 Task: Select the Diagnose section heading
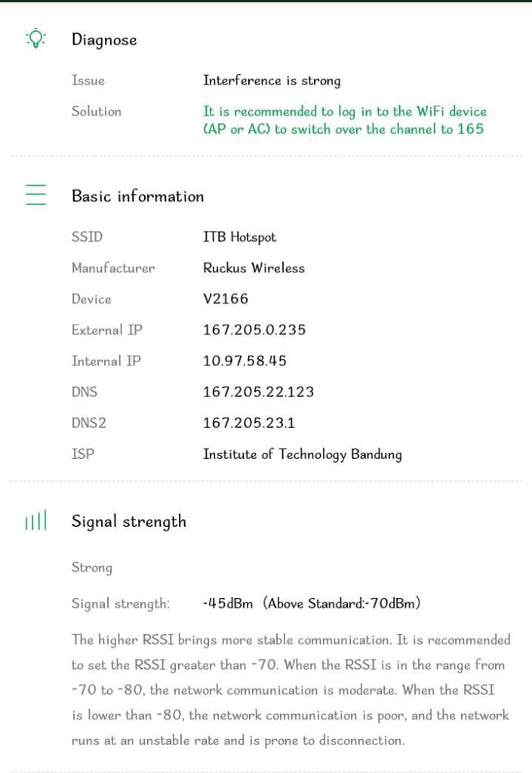tap(104, 40)
